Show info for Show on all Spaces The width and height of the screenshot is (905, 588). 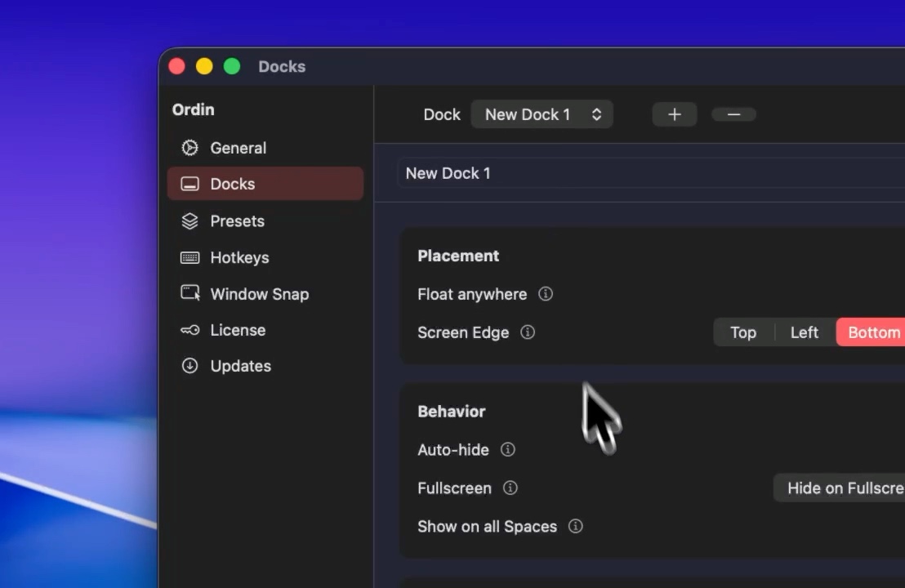(x=576, y=526)
